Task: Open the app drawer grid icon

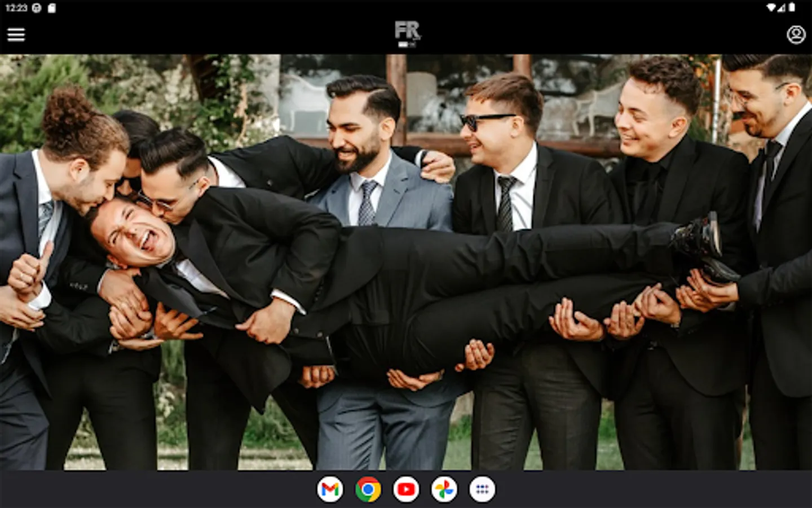Action: (x=482, y=489)
